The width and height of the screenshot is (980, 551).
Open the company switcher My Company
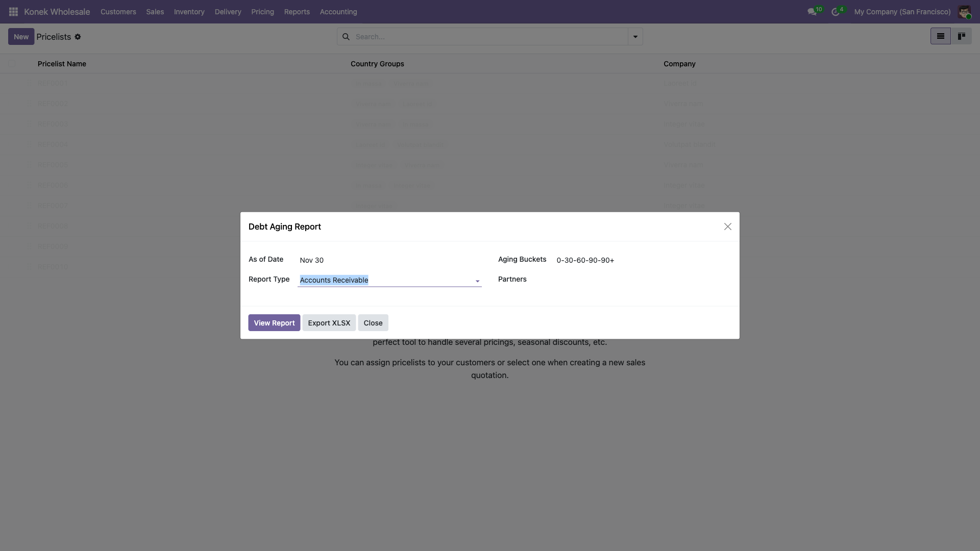coord(902,12)
